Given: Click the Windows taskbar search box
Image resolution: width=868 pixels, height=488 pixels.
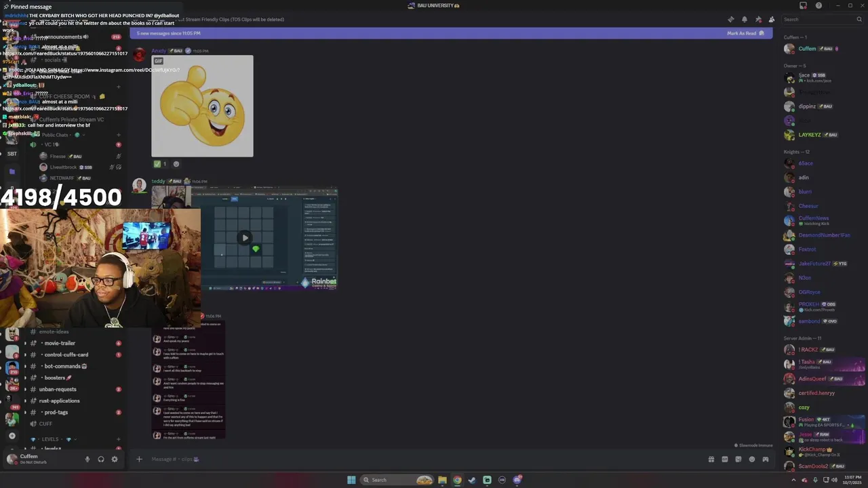Looking at the screenshot, I should pyautogui.click(x=397, y=480).
